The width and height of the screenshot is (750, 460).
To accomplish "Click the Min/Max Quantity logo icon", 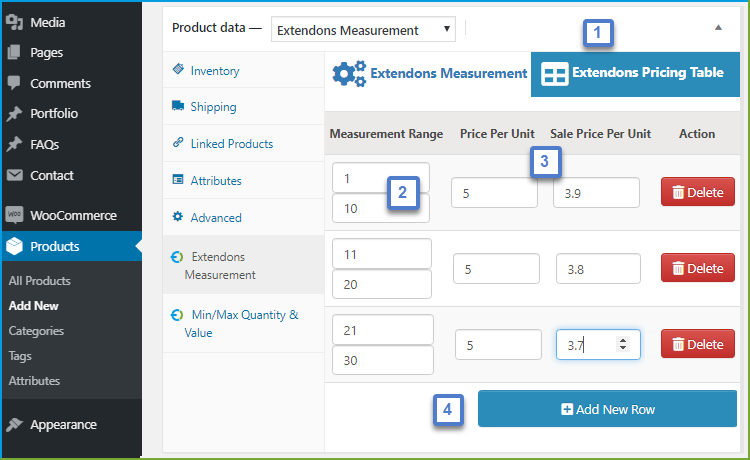I will [177, 315].
